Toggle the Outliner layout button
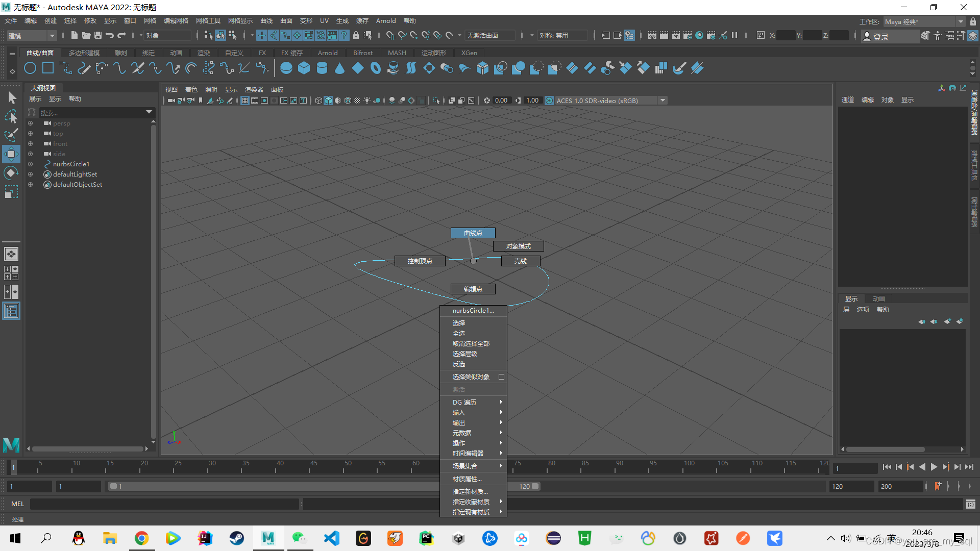The width and height of the screenshot is (980, 551). (x=11, y=311)
